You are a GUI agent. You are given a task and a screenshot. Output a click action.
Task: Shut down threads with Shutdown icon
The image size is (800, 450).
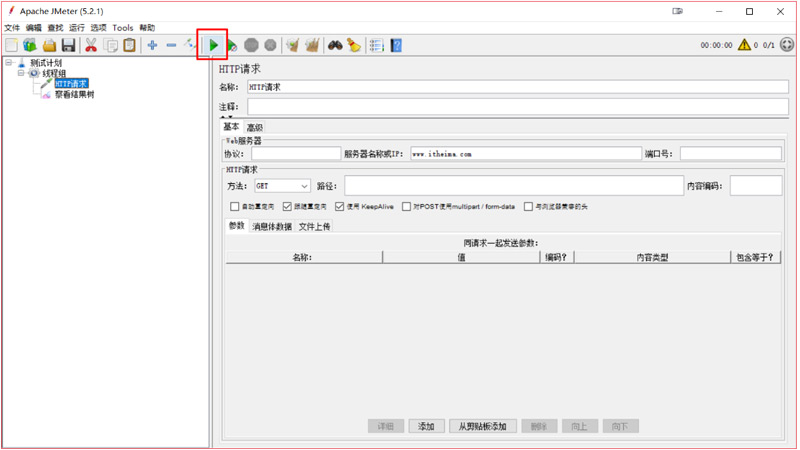tap(270, 45)
